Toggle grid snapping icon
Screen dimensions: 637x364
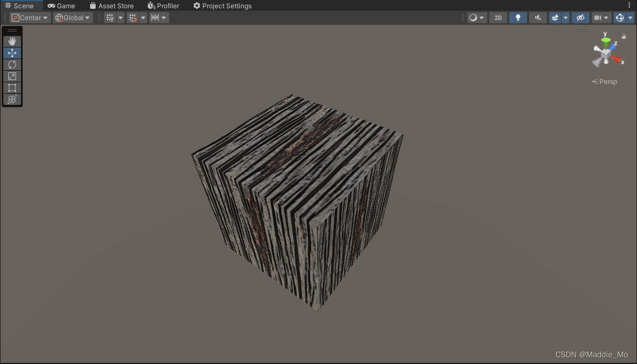pyautogui.click(x=133, y=18)
